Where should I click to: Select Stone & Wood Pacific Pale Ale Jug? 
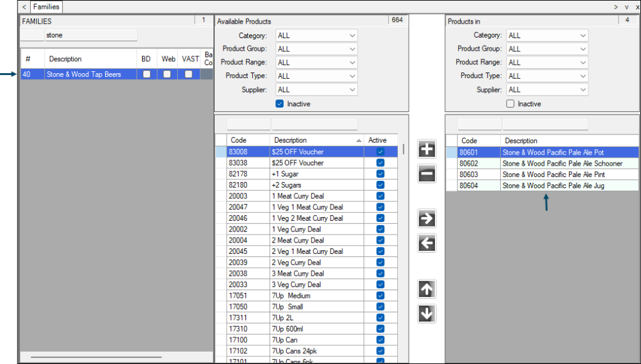click(x=543, y=186)
